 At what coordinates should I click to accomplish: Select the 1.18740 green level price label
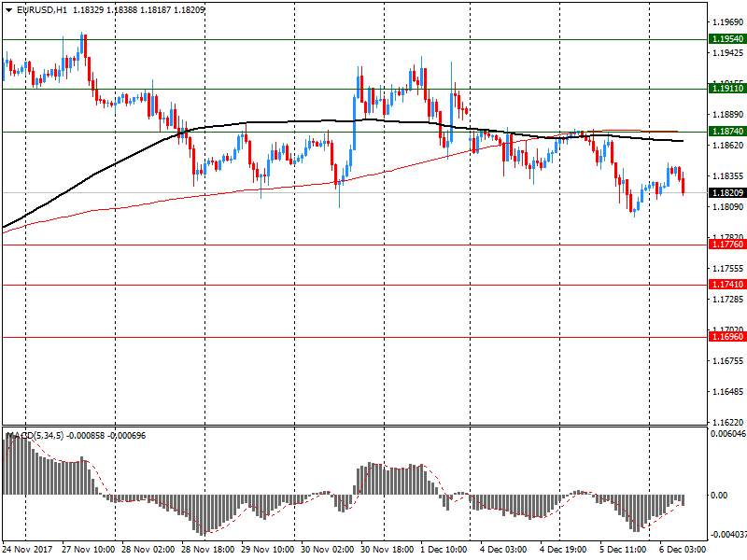coord(727,132)
